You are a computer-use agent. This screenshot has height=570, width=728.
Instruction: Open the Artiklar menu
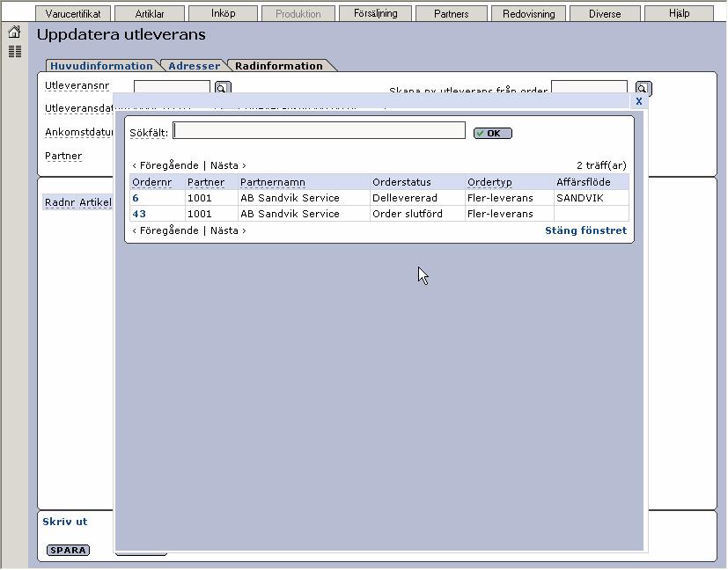tap(150, 14)
